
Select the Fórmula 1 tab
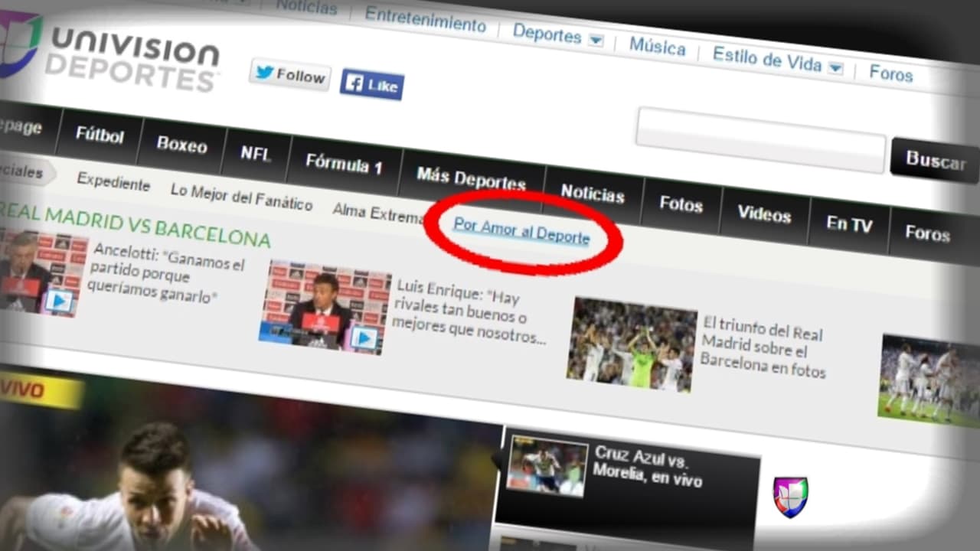(x=343, y=163)
